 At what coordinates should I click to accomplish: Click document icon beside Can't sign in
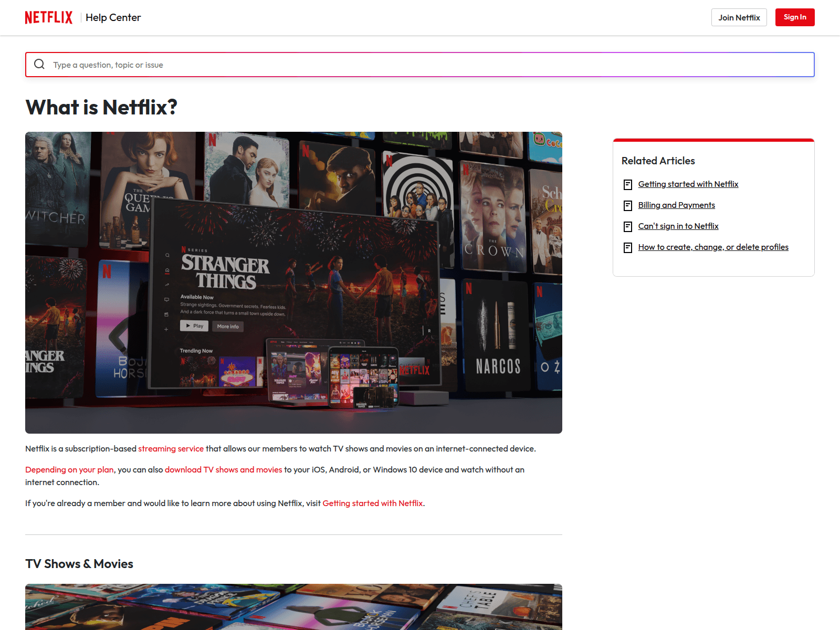point(627,226)
